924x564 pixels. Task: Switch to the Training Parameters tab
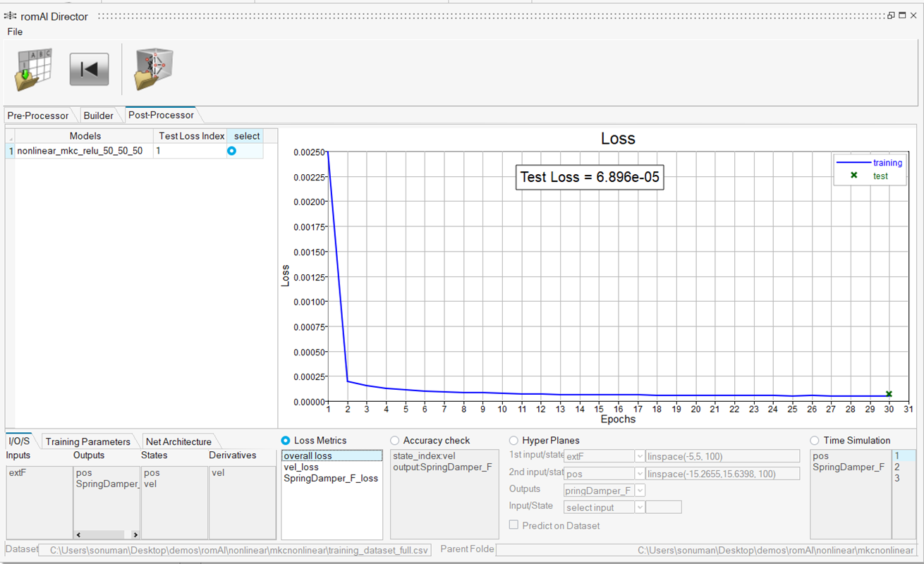click(x=88, y=441)
